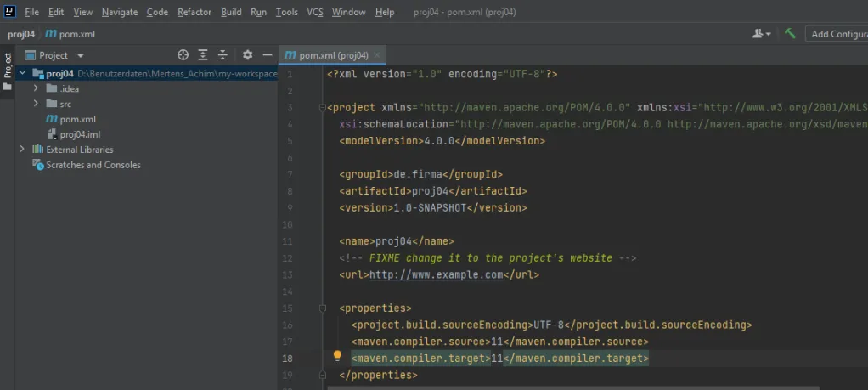Expand the .idea folder
This screenshot has height=390, width=868.
click(36, 88)
